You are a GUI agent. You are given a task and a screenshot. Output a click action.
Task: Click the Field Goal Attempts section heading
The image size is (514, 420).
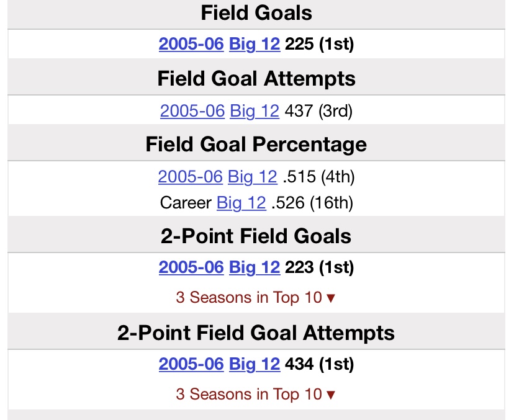256,79
